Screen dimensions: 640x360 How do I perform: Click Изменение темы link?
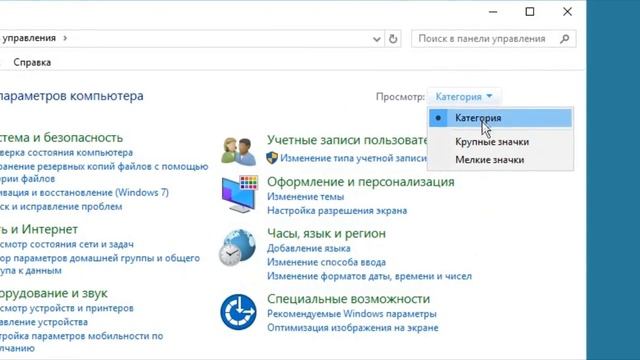[x=305, y=197]
